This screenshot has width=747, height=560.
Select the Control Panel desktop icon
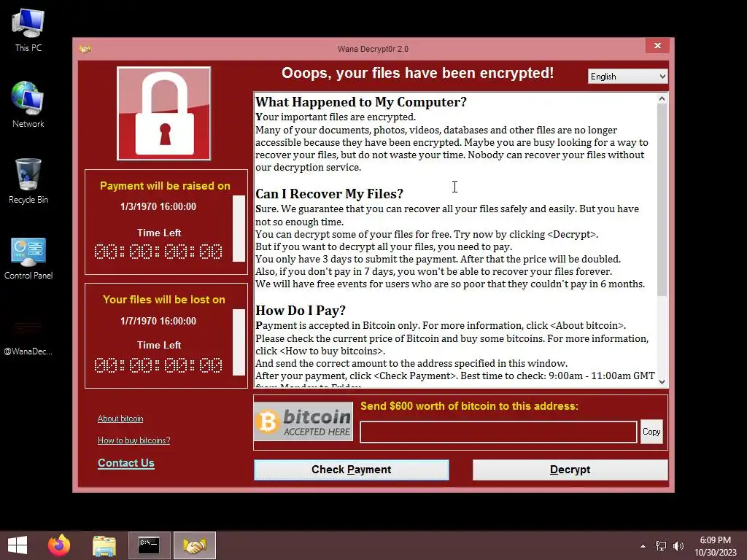tap(28, 258)
